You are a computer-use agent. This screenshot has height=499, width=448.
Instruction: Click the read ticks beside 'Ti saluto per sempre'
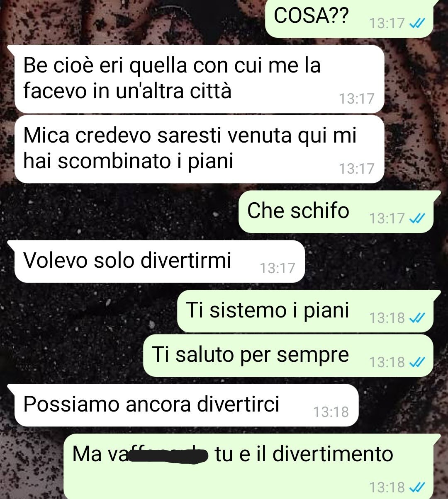point(416,362)
